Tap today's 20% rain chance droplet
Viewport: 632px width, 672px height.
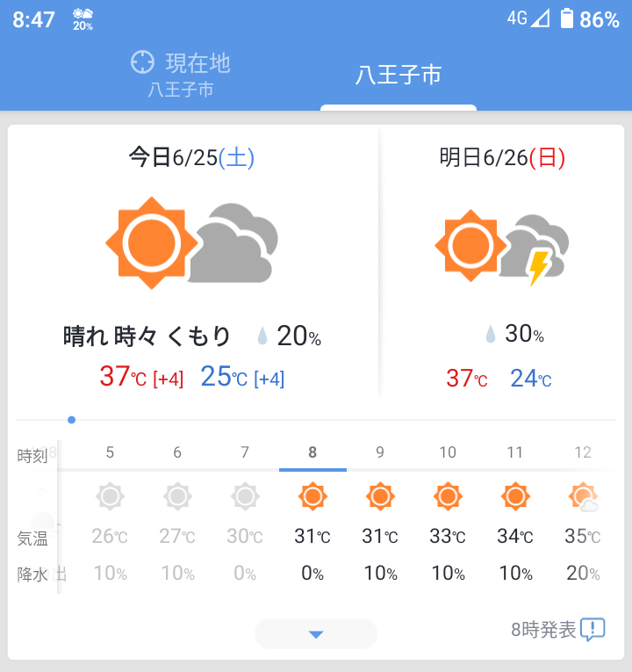(x=262, y=336)
